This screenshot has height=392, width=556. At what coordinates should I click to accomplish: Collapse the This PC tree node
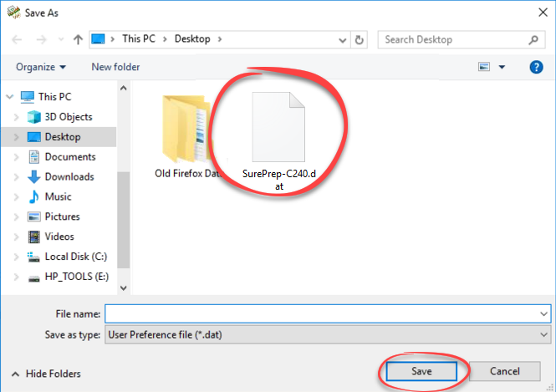[10, 96]
